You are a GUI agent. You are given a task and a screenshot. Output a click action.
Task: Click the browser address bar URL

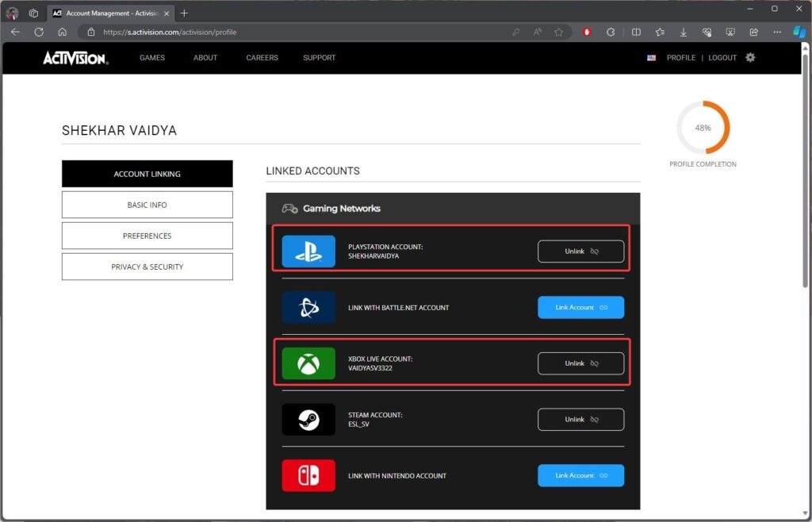(x=170, y=32)
